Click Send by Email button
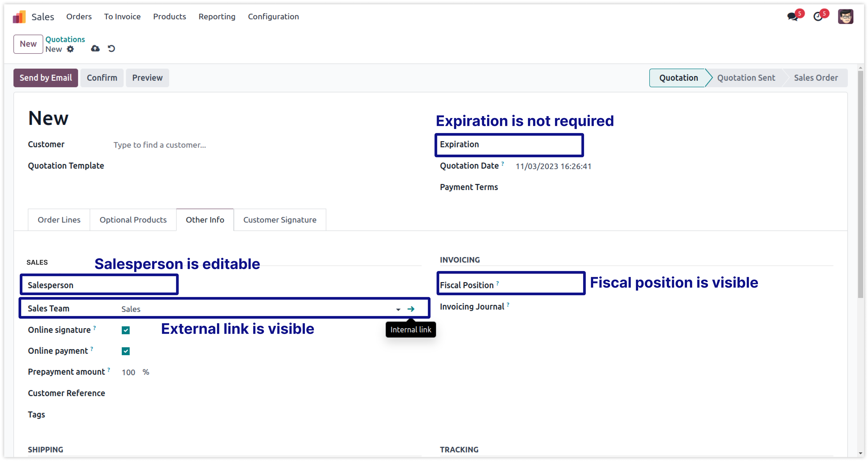868x462 pixels. point(46,78)
